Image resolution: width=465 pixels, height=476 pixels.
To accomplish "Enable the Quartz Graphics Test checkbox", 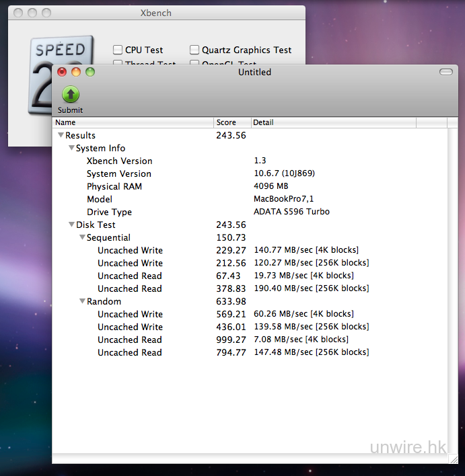I will (x=194, y=50).
